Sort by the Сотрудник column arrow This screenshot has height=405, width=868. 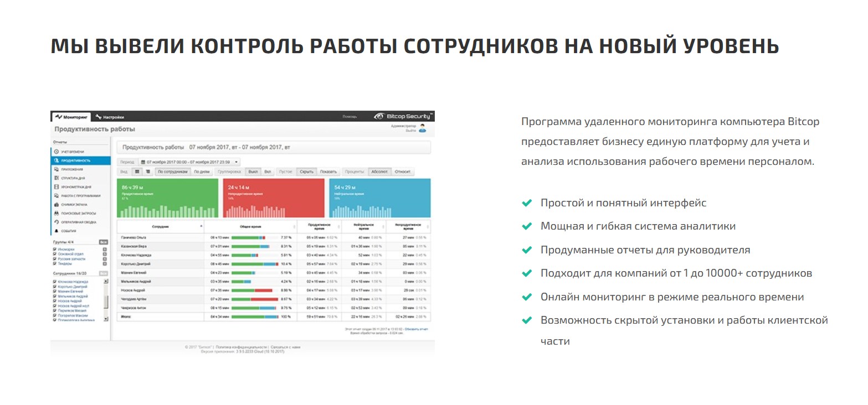[x=201, y=227]
